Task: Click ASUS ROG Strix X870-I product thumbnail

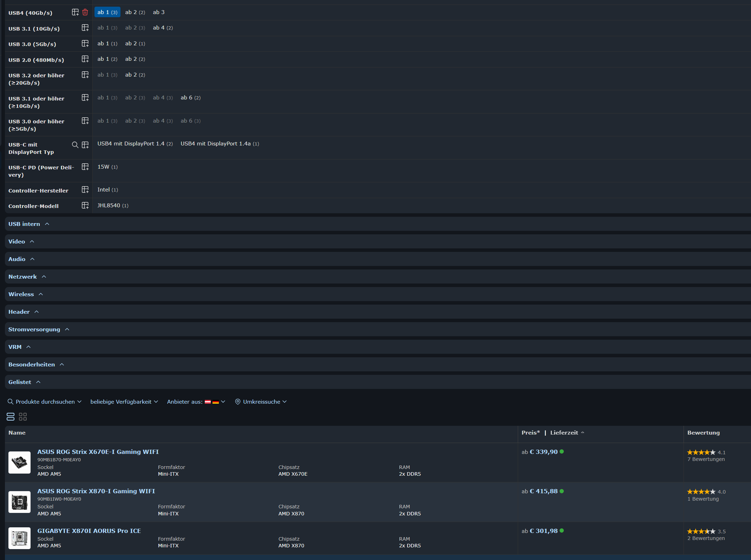Action: [x=19, y=502]
